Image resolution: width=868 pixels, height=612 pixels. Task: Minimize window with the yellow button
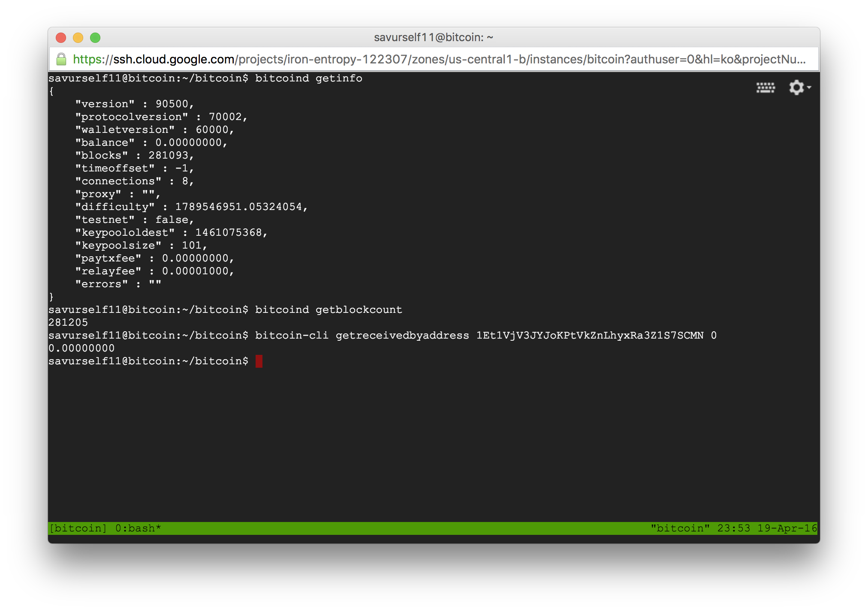pyautogui.click(x=78, y=38)
